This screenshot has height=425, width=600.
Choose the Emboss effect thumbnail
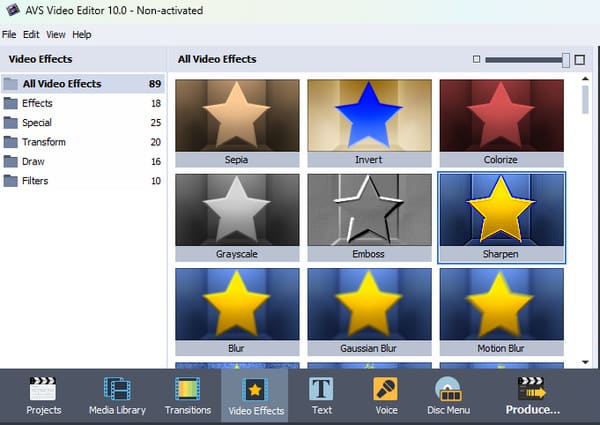coord(369,217)
